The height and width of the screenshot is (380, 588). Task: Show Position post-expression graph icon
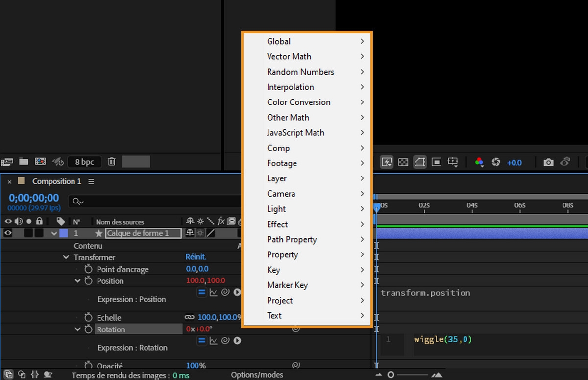tap(214, 292)
